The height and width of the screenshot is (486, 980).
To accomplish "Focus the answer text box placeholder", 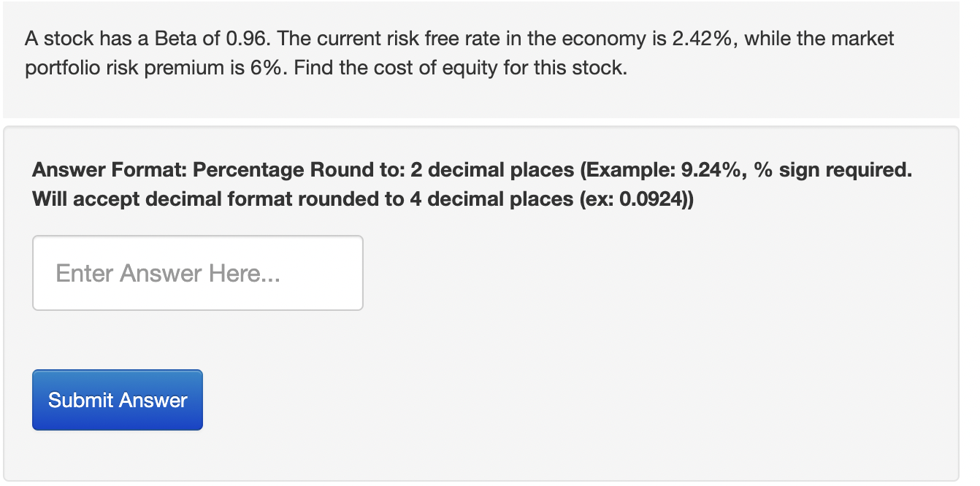I will click(168, 274).
